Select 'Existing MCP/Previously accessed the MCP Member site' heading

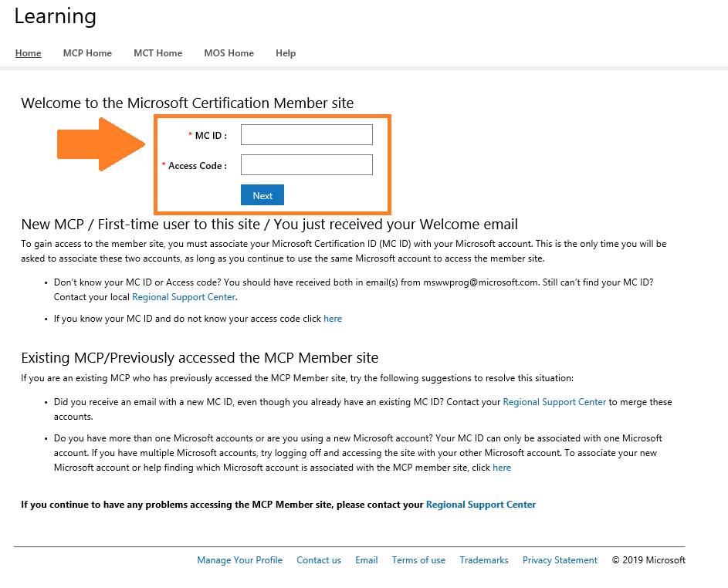coord(200,358)
